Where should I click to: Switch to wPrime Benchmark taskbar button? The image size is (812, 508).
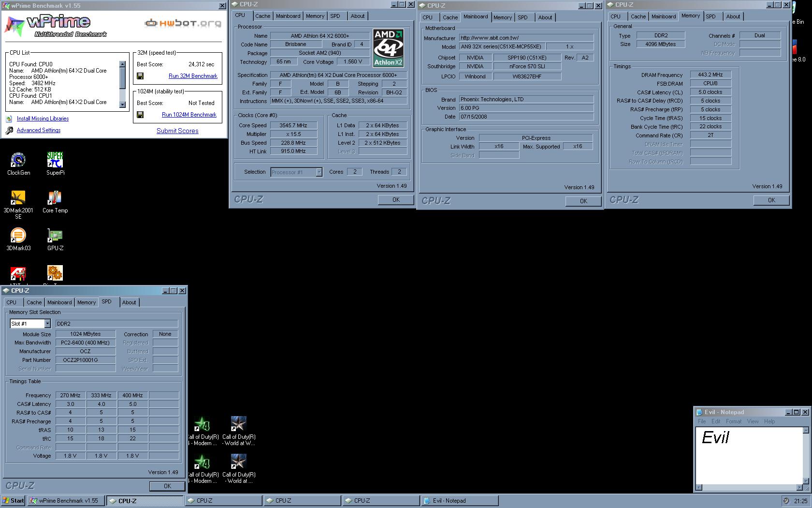(66, 501)
